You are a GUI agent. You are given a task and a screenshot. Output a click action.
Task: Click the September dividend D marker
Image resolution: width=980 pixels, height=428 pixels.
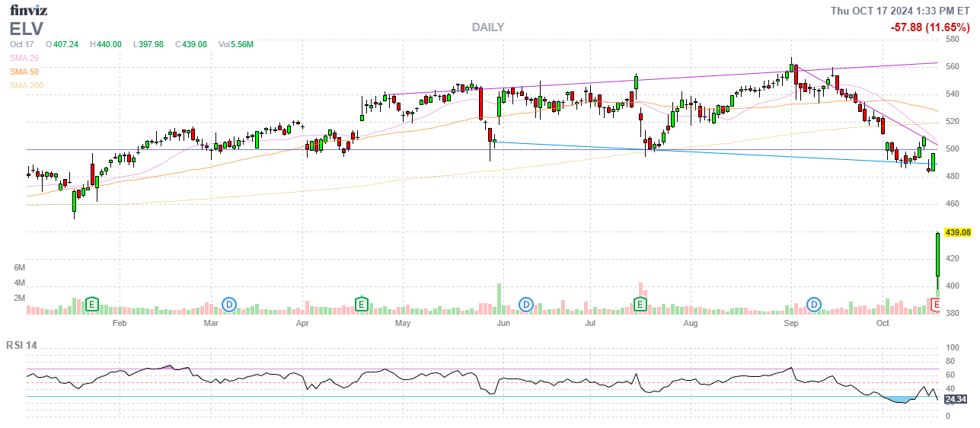[815, 305]
